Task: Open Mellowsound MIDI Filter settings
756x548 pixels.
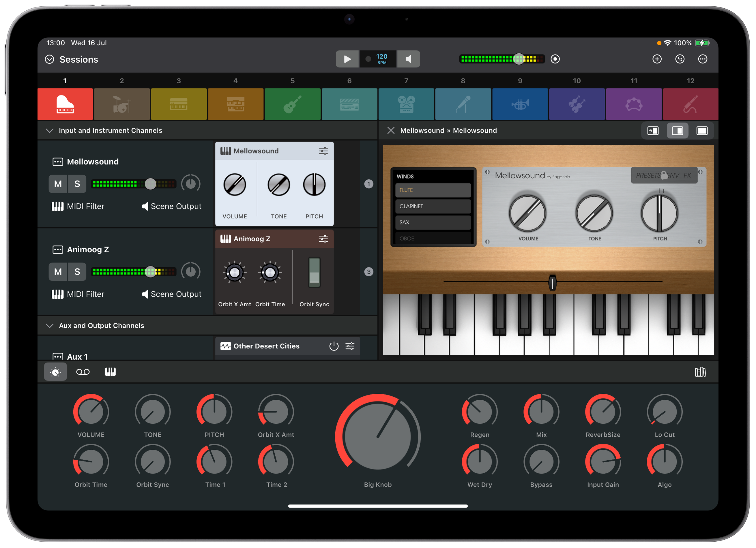Action: [x=78, y=207]
